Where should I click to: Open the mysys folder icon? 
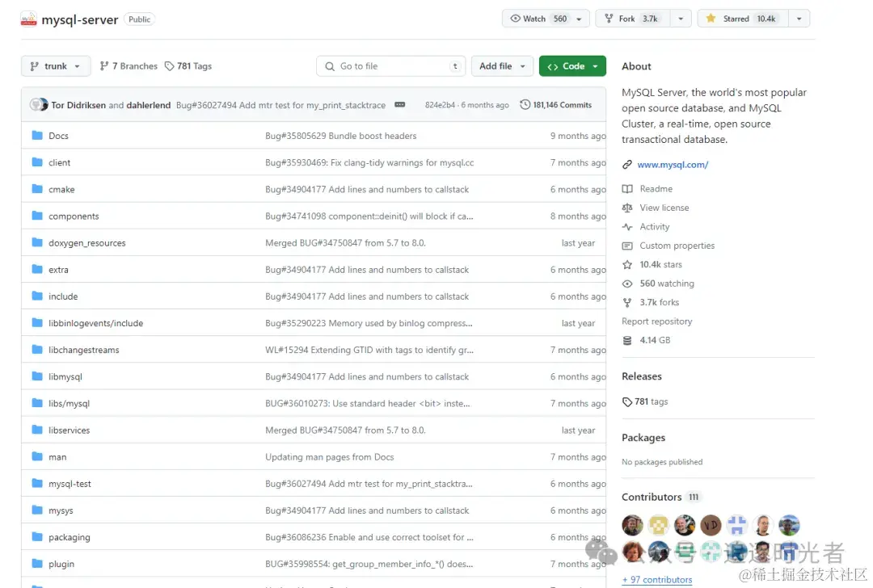click(37, 510)
